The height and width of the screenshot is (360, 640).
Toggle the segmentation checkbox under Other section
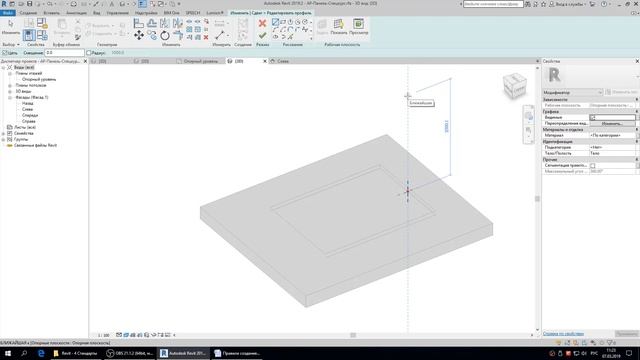pyautogui.click(x=593, y=166)
